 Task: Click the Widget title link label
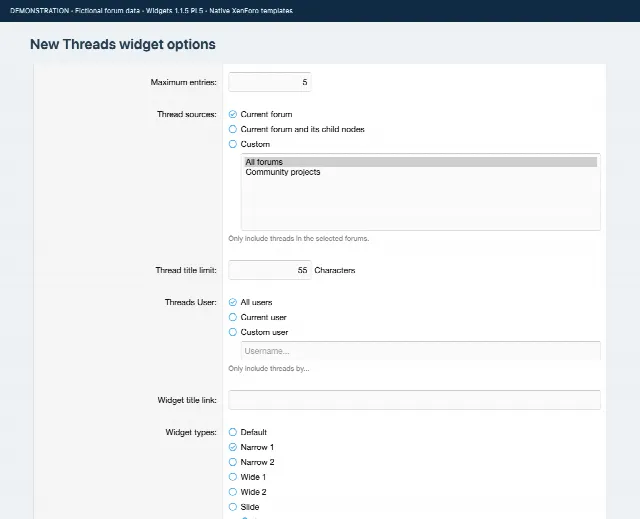coord(187,400)
